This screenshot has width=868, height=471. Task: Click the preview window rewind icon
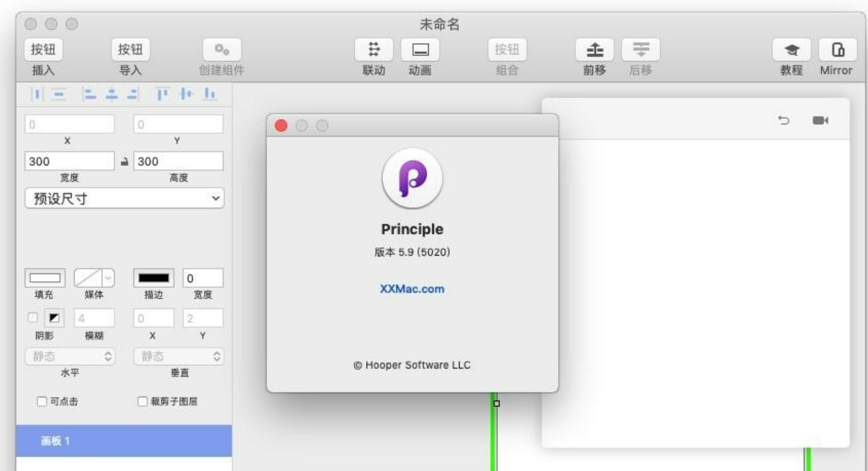pos(784,120)
